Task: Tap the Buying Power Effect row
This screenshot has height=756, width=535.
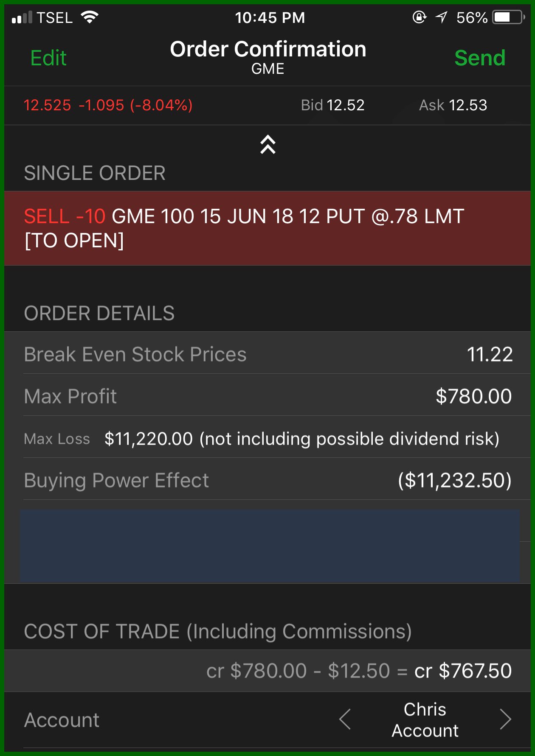Action: pyautogui.click(x=267, y=480)
